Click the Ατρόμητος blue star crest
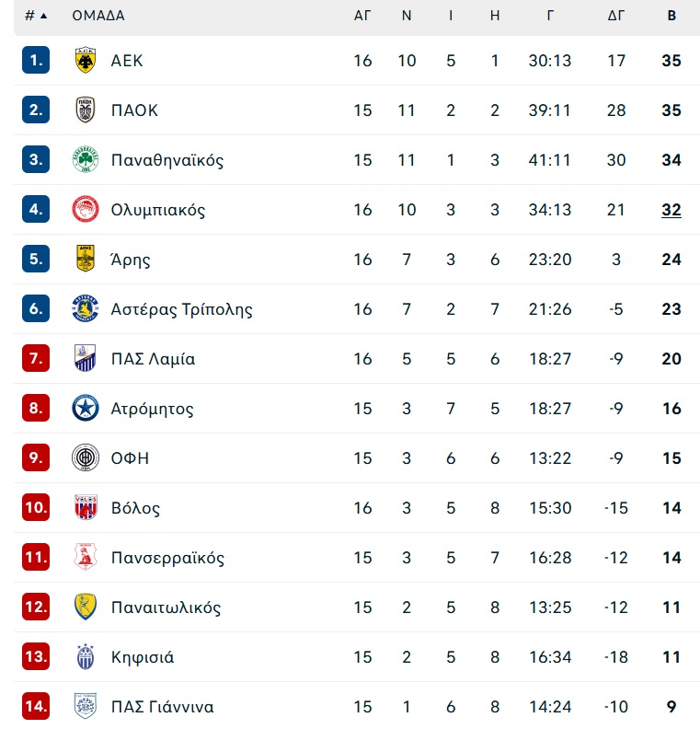This screenshot has height=729, width=700. click(x=86, y=408)
